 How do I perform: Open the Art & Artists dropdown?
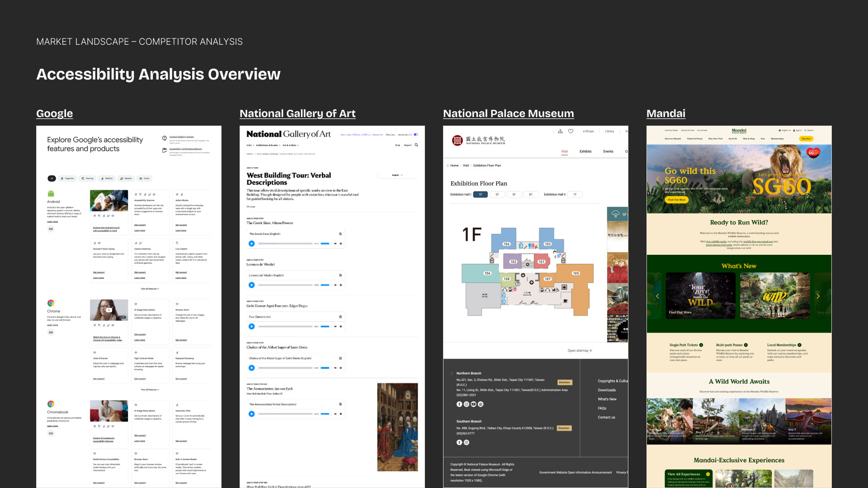pos(291,145)
